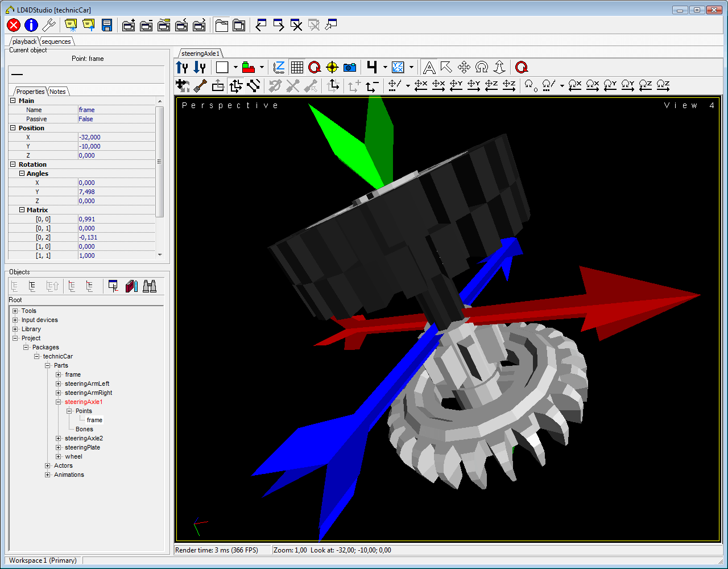Image resolution: width=728 pixels, height=569 pixels.
Task: Expand the Actors tree node
Action: click(x=48, y=465)
